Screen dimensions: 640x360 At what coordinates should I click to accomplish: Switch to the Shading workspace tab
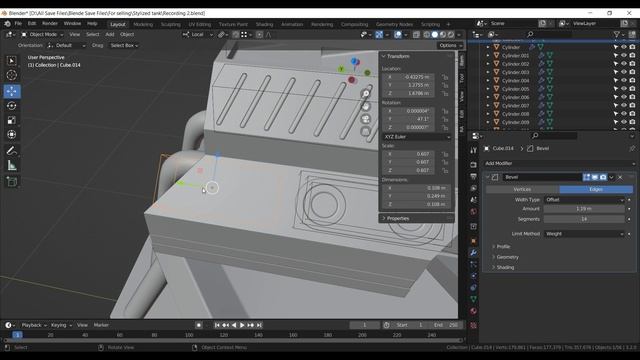click(x=264, y=24)
